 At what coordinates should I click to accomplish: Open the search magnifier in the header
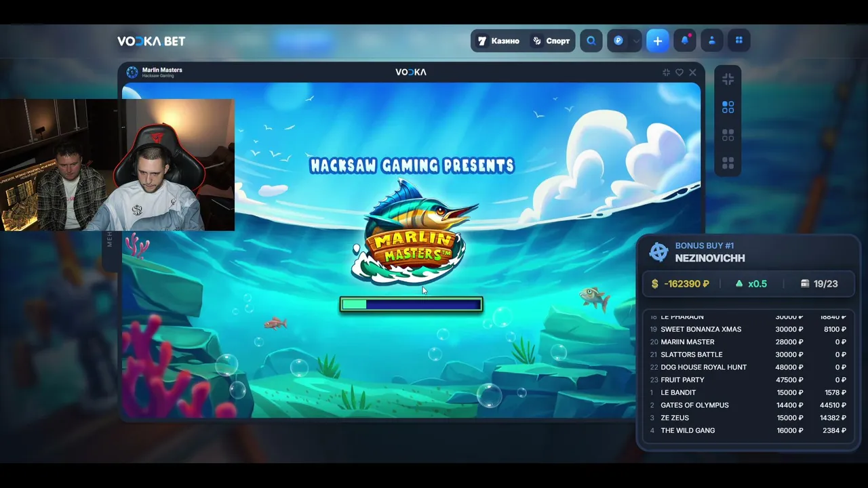click(591, 41)
